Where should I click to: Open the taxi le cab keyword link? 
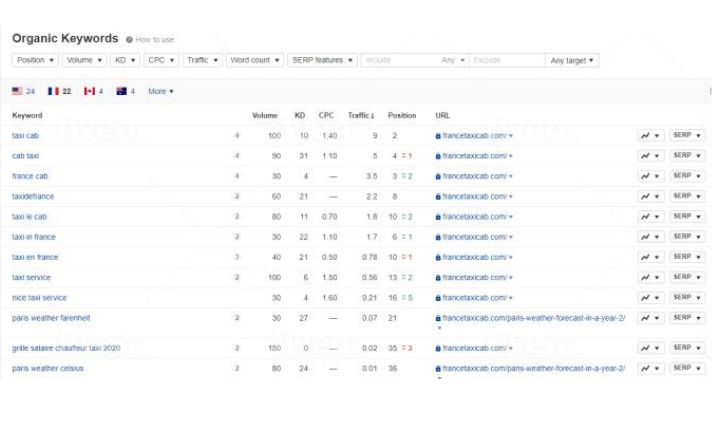[29, 217]
